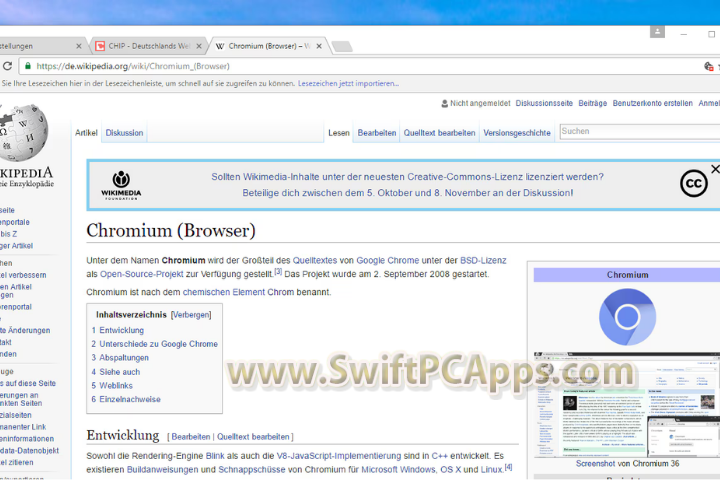Close the Chromium (Browser) tab
This screenshot has width=720, height=480.
pos(319,46)
